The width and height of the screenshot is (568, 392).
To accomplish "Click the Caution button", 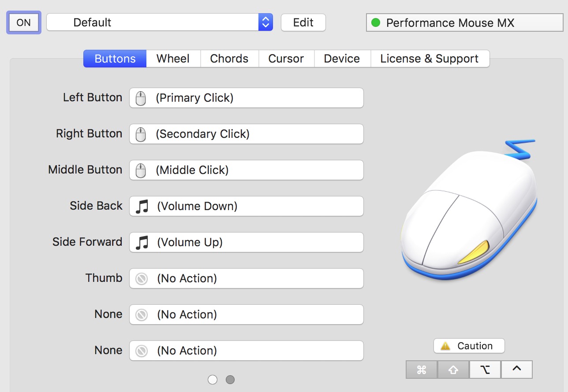I will coord(469,346).
